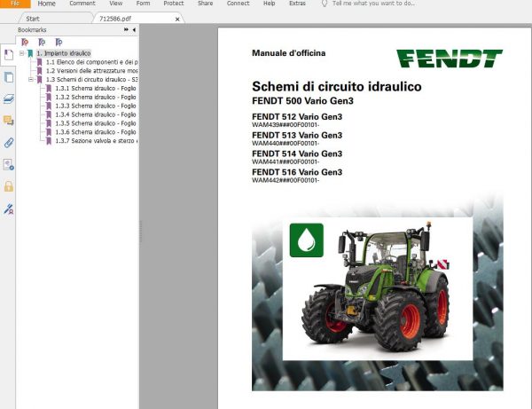The width and height of the screenshot is (532, 409).
Task: Close the 712586.pdf tab
Action: [x=177, y=20]
